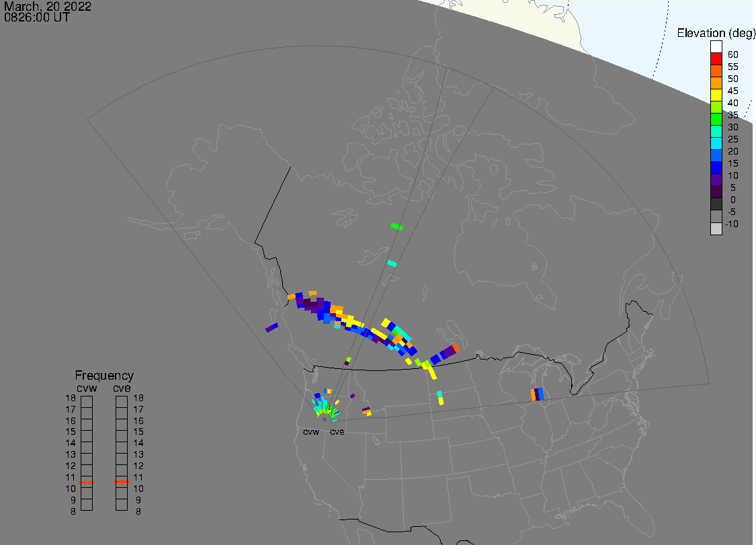
Task: Choose the dark purple swatch between 0 and 5
Action: [x=716, y=192]
